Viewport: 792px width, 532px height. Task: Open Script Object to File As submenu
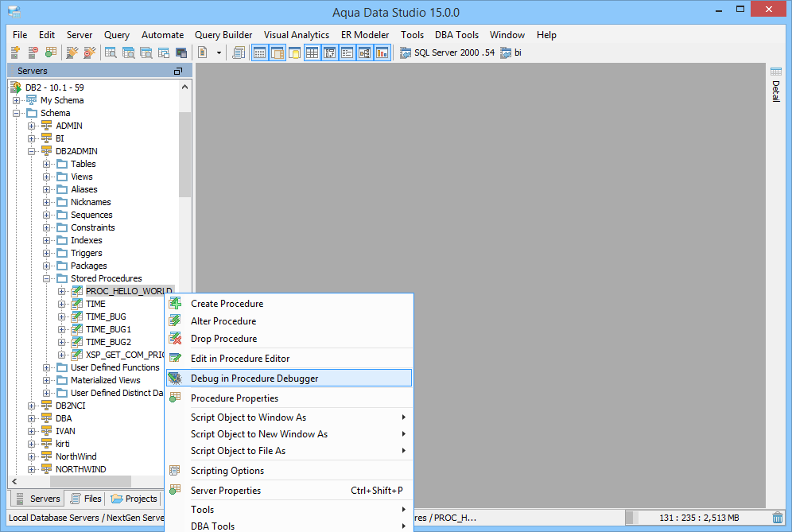pos(289,451)
